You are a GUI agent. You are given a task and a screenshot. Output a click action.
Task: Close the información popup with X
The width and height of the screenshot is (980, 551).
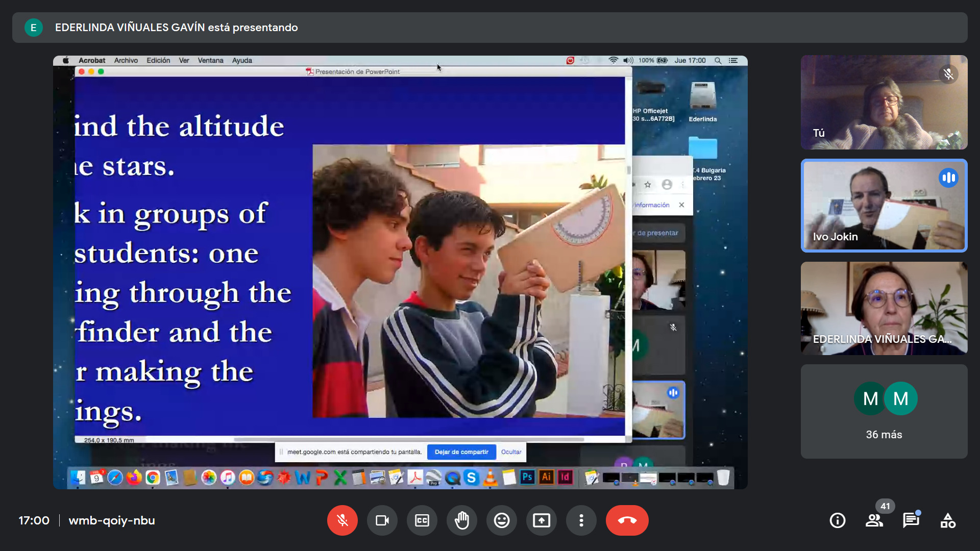point(681,205)
